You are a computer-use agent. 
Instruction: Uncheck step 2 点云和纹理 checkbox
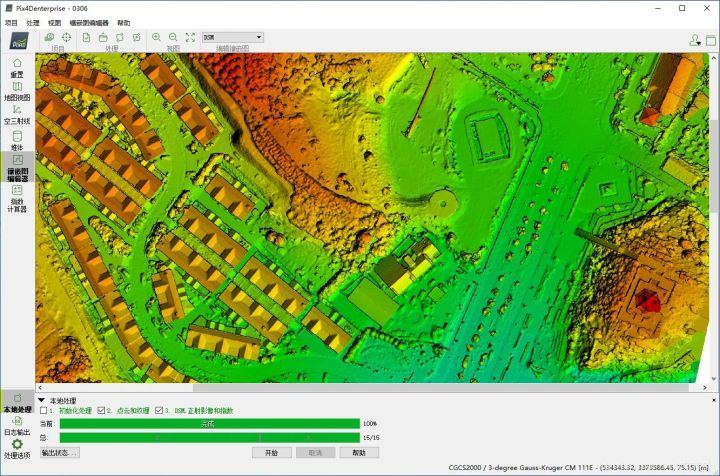click(99, 410)
